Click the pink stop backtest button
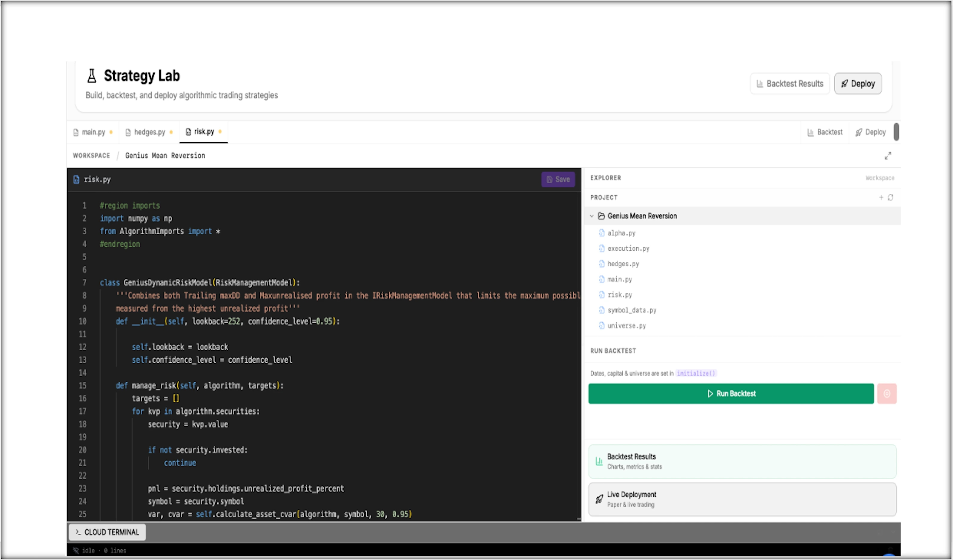The width and height of the screenshot is (953, 560). pos(886,394)
